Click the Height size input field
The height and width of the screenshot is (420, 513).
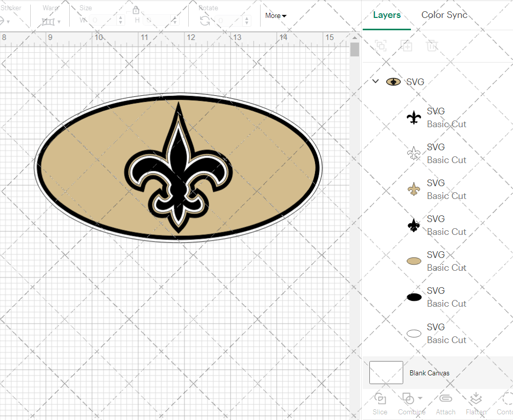[156, 21]
